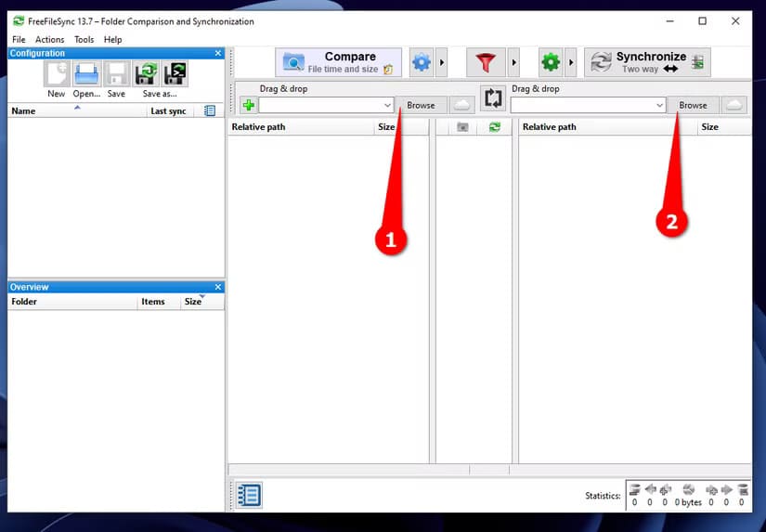Click the right cloud storage icon

[734, 105]
